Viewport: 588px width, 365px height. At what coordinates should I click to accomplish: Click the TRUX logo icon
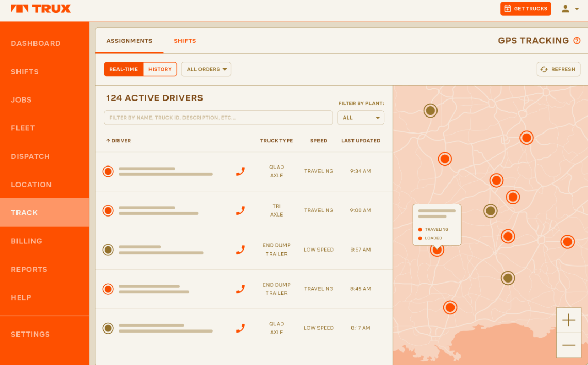21,8
